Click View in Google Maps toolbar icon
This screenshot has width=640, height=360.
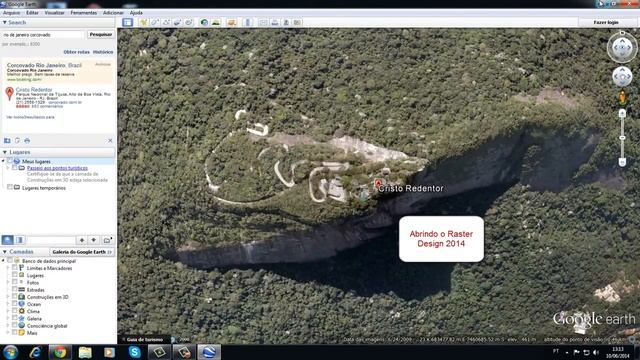pos(297,22)
